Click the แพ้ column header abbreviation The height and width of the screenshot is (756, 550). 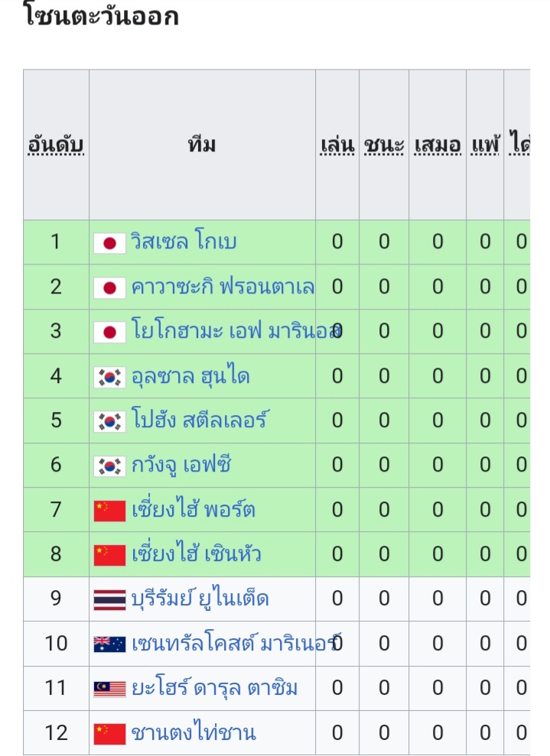(x=485, y=144)
